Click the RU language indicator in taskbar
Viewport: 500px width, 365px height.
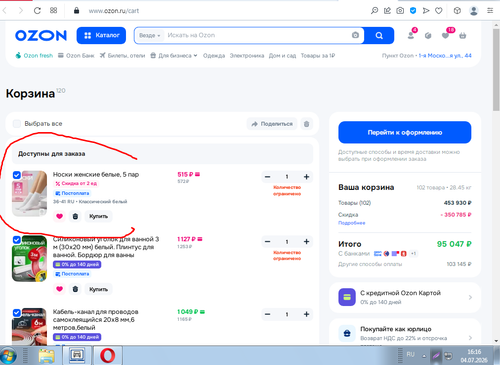[x=410, y=354]
